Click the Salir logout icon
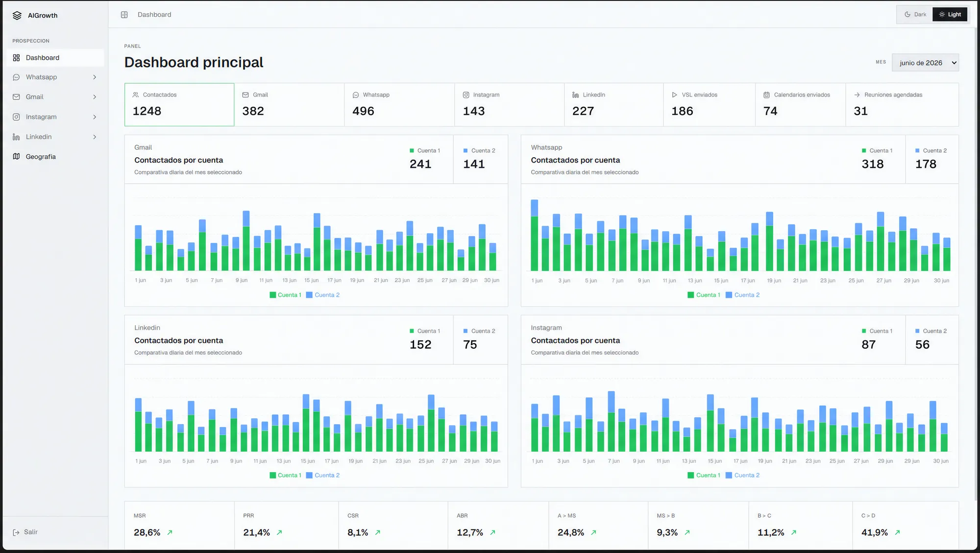980x553 pixels. coord(16,532)
